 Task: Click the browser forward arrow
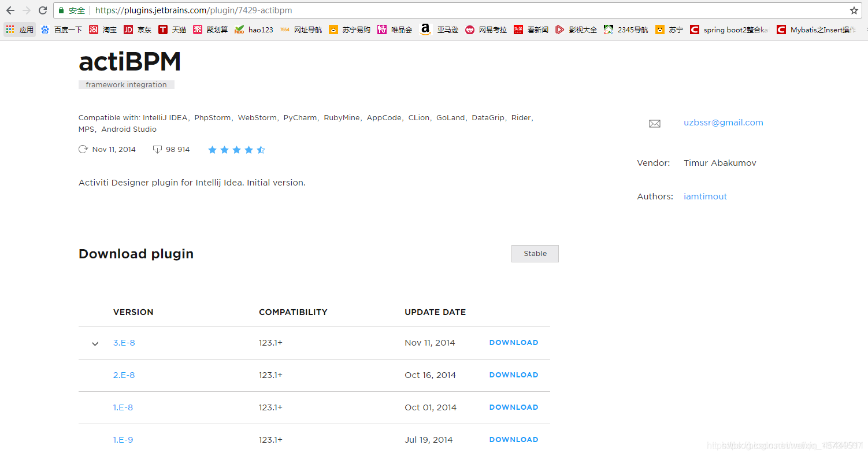click(27, 10)
